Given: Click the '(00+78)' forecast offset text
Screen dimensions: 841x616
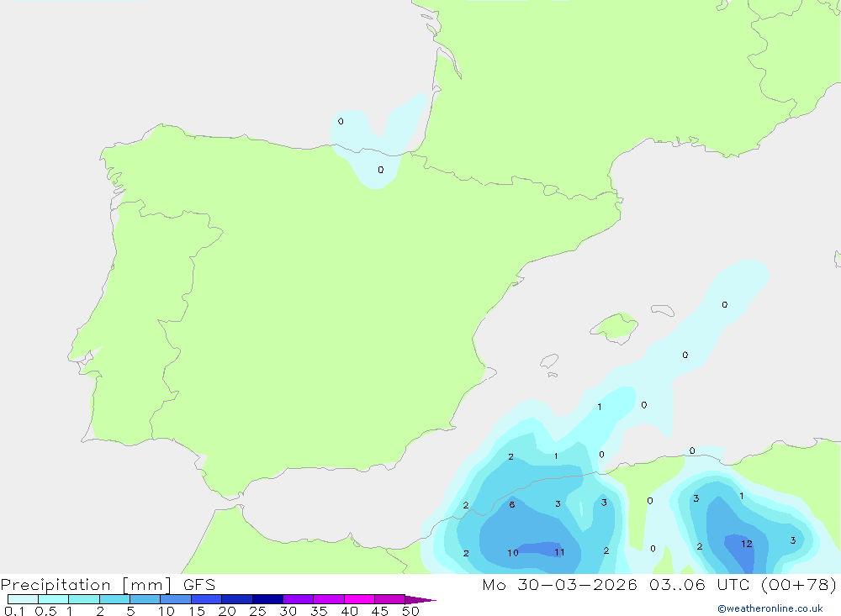Looking at the screenshot, I should pyautogui.click(x=799, y=584).
